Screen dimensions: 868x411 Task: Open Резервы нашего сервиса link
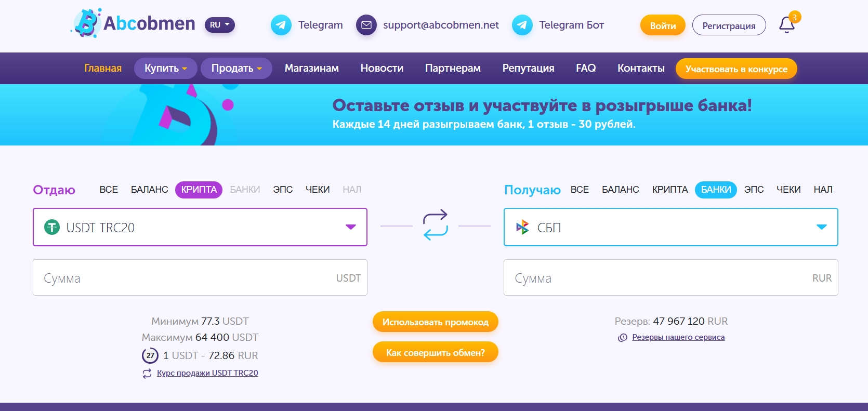click(678, 337)
